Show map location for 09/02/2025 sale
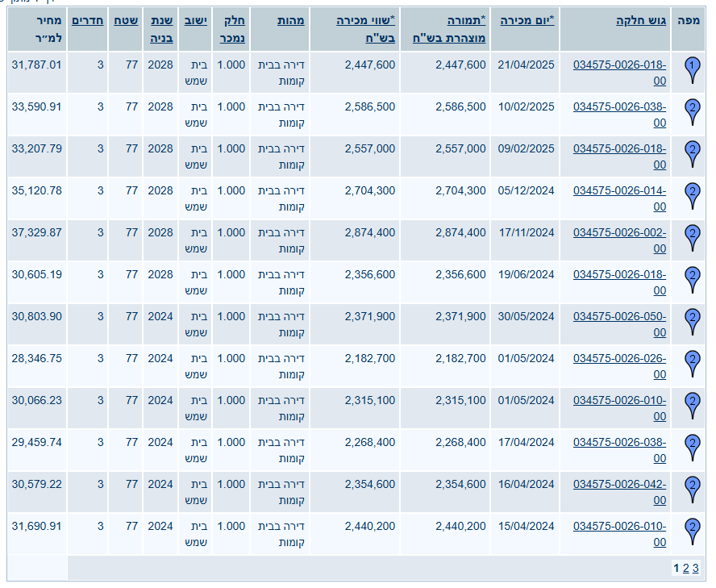 [692, 152]
